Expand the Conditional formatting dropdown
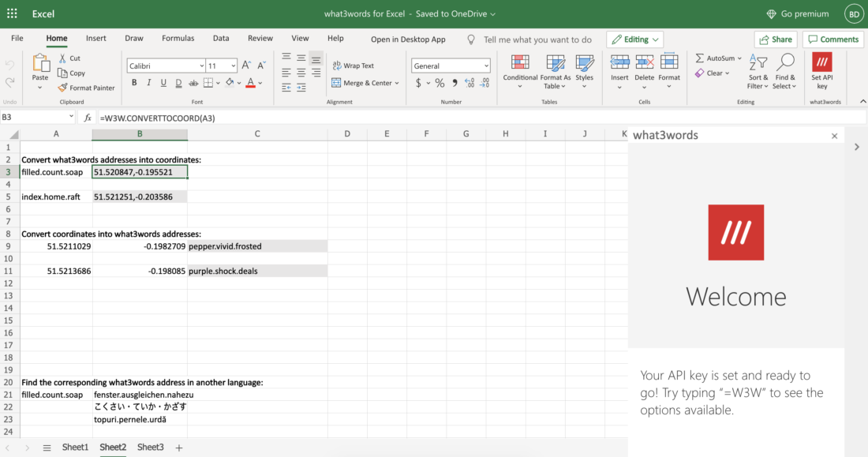868x457 pixels. coord(520,86)
